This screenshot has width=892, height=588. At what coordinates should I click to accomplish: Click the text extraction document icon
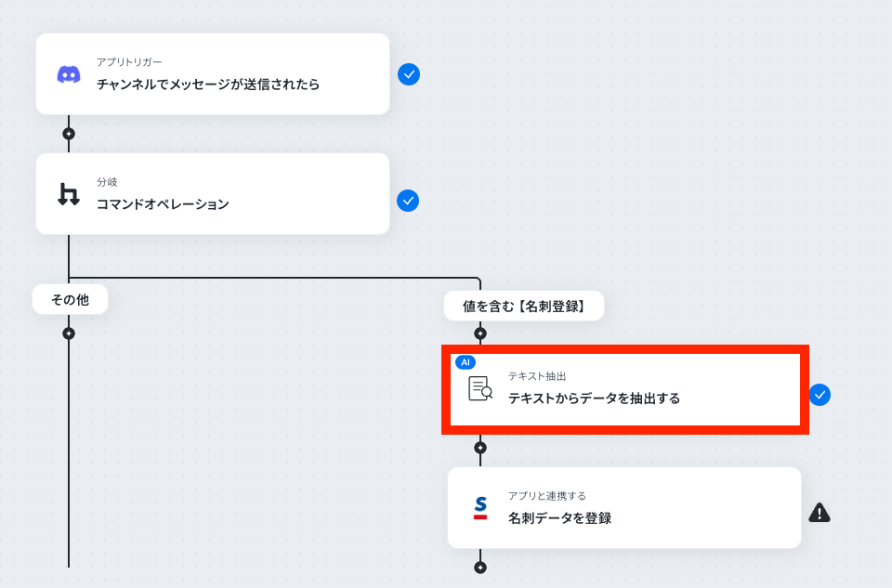coord(480,388)
